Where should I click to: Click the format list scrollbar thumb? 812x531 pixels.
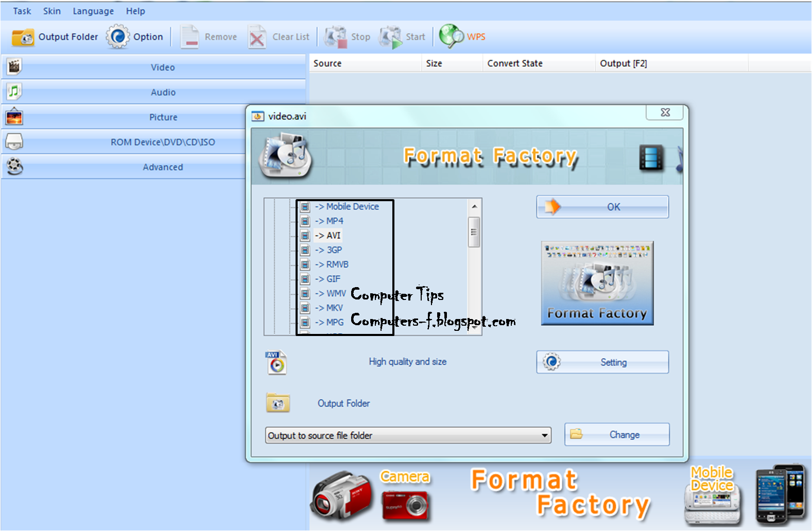click(x=474, y=232)
